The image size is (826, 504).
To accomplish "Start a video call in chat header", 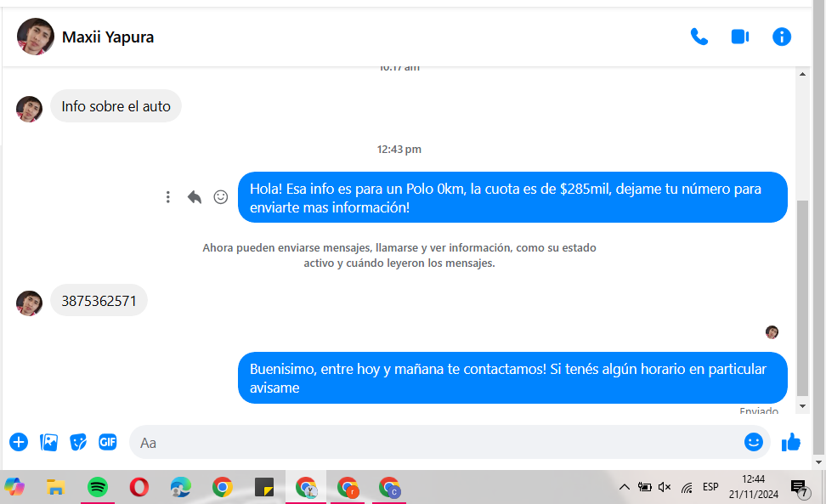I will pos(739,37).
